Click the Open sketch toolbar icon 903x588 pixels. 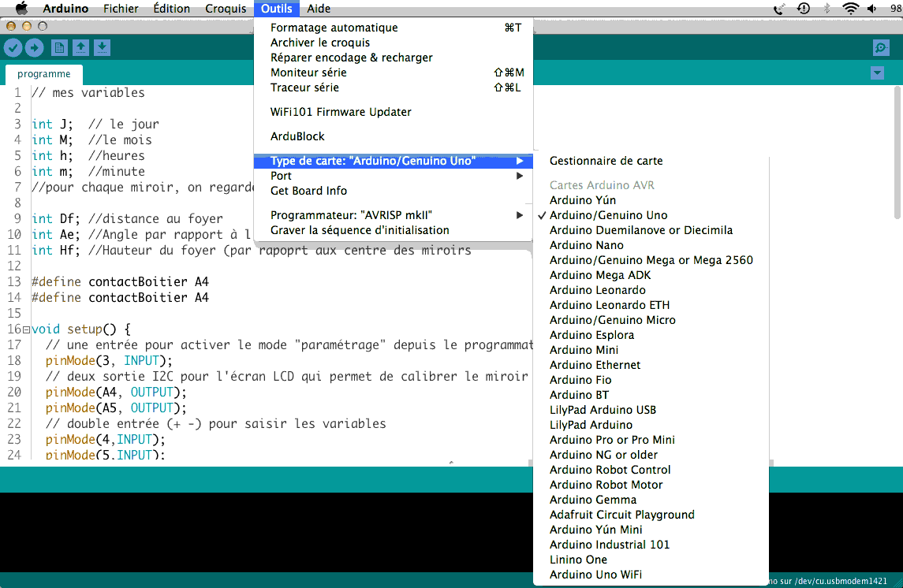(x=80, y=48)
